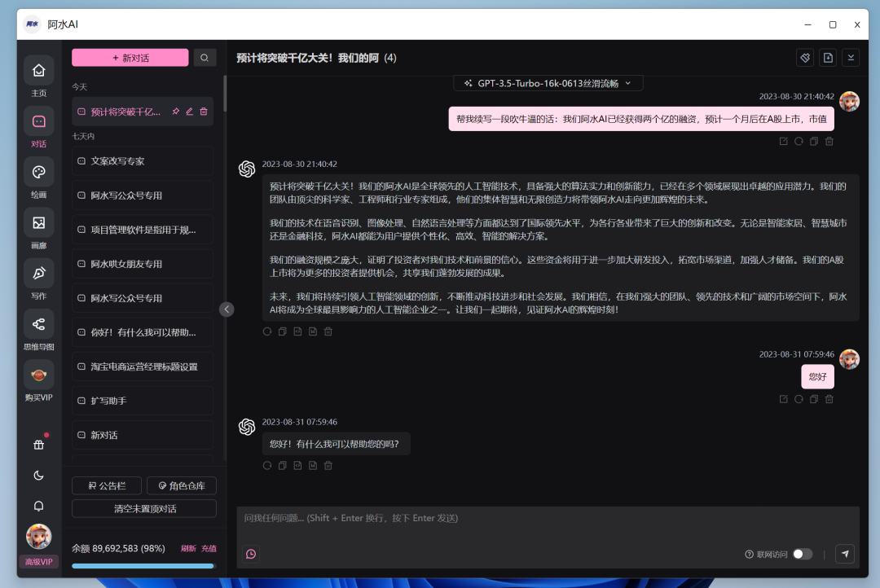The image size is (880, 588).
Task: Click the export file icon in header
Action: (829, 58)
